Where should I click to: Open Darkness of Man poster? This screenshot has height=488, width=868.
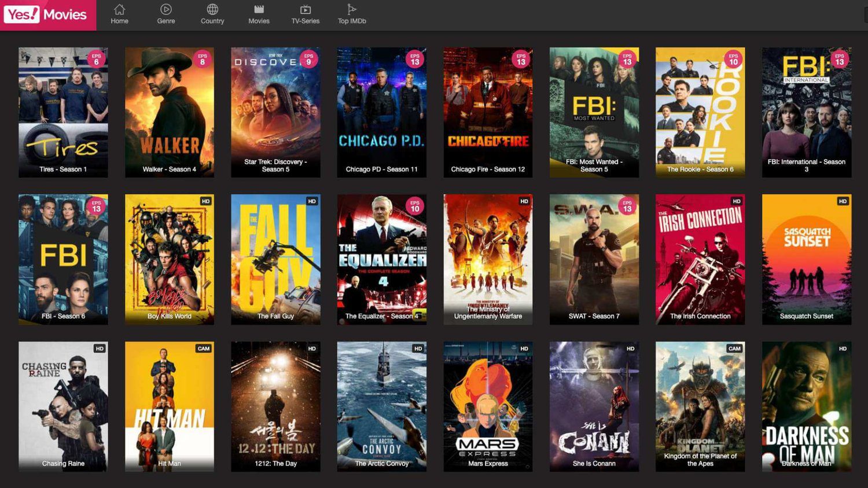coord(807,406)
